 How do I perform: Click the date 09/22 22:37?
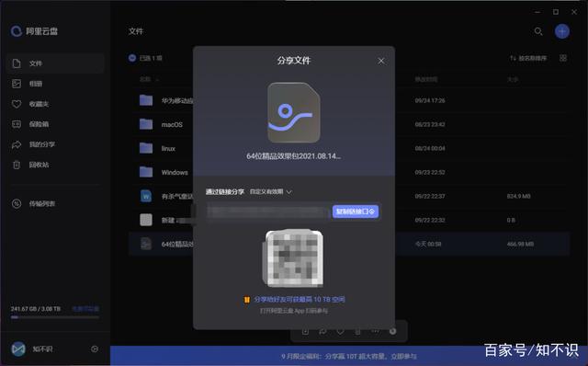(x=430, y=196)
